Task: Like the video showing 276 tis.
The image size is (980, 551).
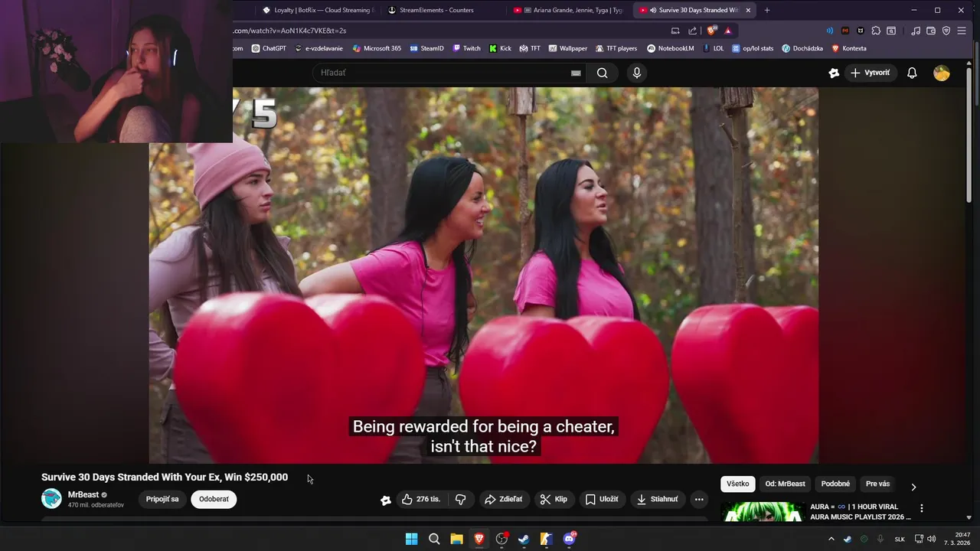Action: [x=423, y=499]
